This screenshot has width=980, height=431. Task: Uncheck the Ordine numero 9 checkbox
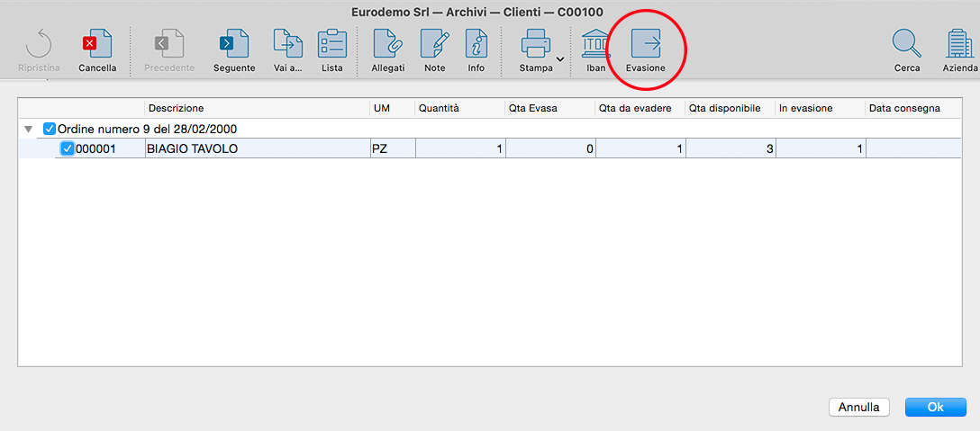click(x=50, y=129)
